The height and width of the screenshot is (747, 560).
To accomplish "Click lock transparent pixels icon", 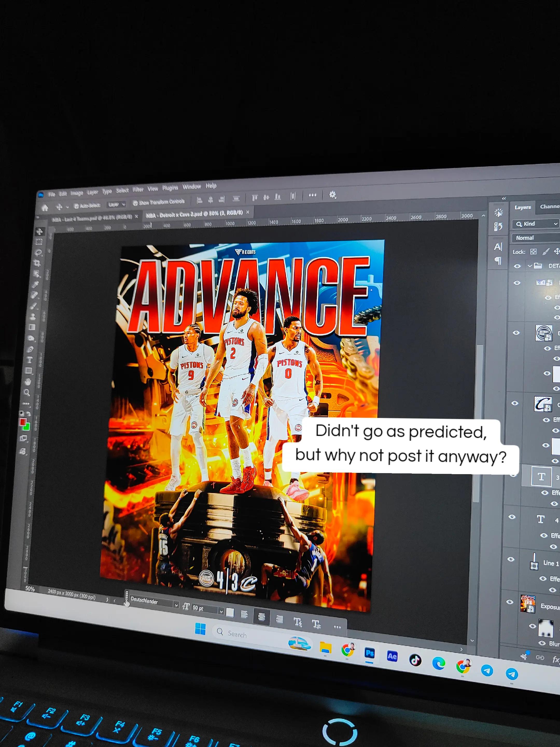I will click(533, 251).
